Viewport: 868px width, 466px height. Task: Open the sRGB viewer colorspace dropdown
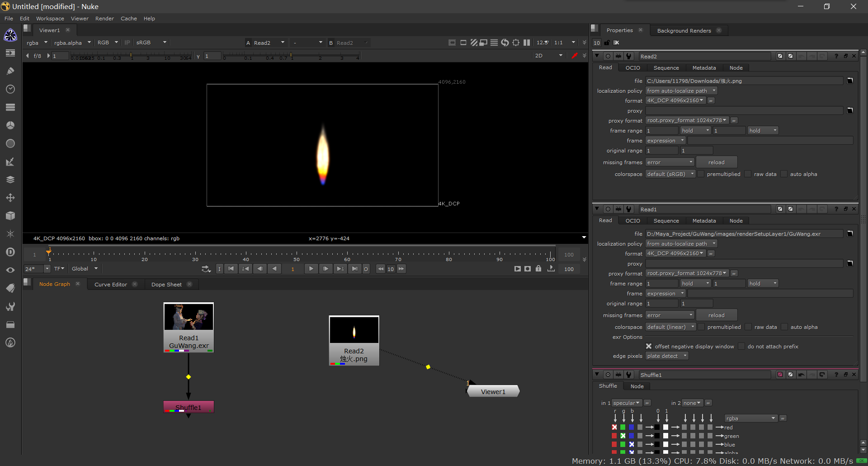coord(151,43)
